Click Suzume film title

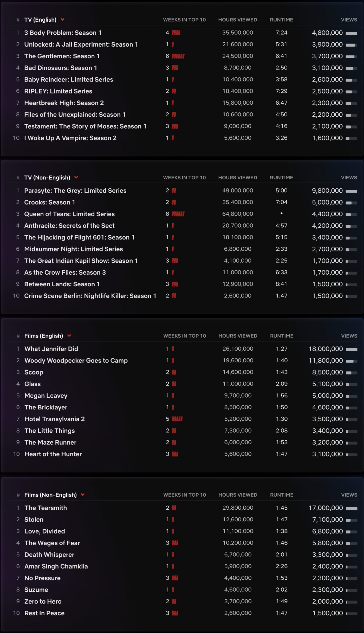pos(36,590)
